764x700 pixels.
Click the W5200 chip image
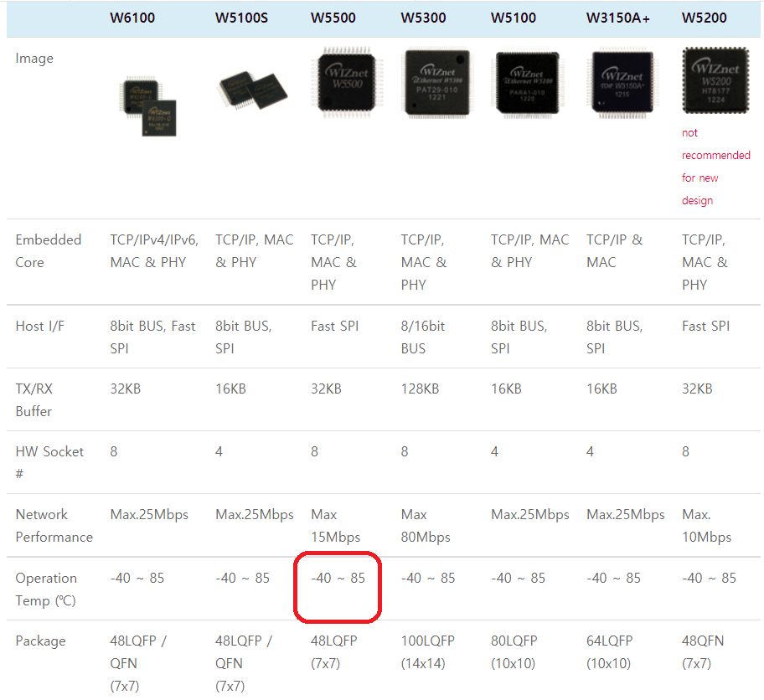click(715, 80)
